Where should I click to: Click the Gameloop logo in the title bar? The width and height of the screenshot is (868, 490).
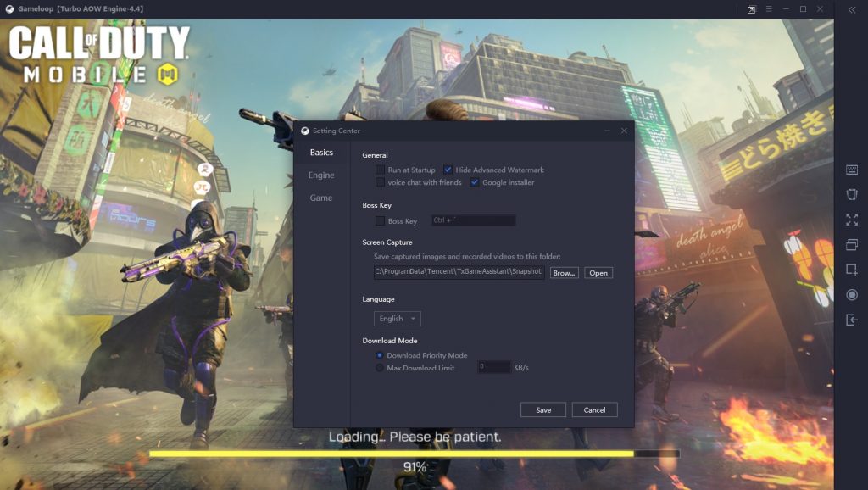pyautogui.click(x=9, y=8)
